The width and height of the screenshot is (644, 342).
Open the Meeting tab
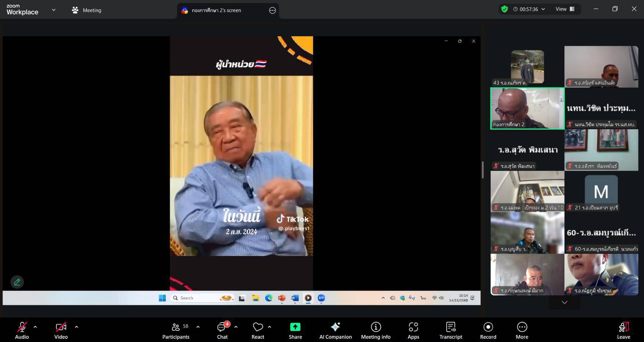click(87, 10)
